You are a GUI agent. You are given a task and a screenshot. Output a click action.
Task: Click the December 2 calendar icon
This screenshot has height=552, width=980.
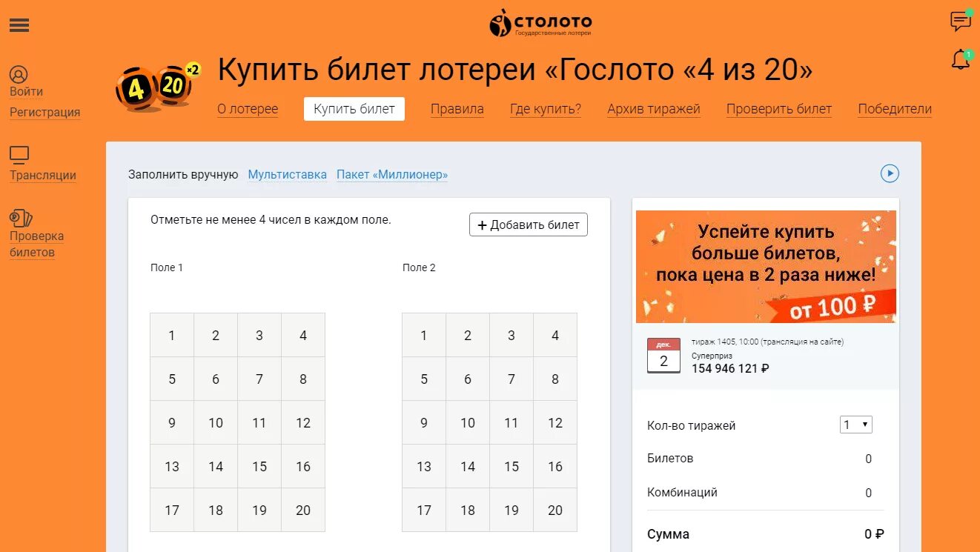(x=663, y=356)
